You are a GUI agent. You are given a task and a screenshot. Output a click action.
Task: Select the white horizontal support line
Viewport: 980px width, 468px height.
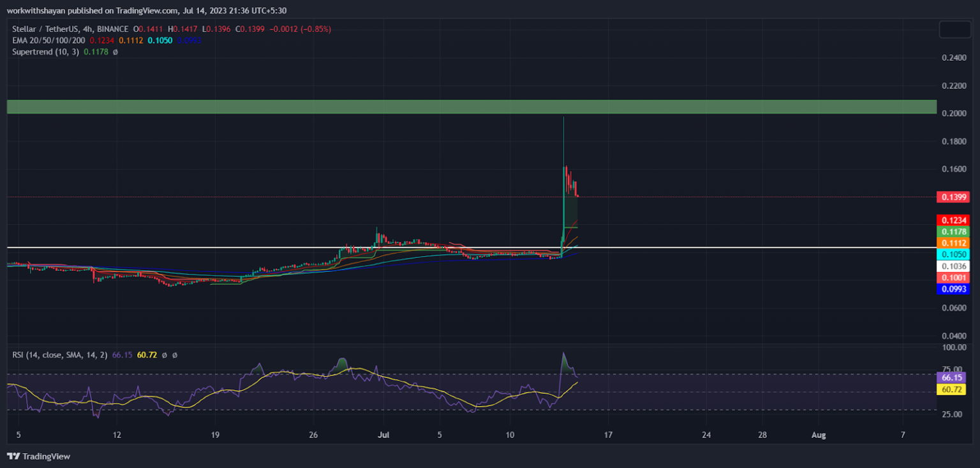tap(255, 247)
